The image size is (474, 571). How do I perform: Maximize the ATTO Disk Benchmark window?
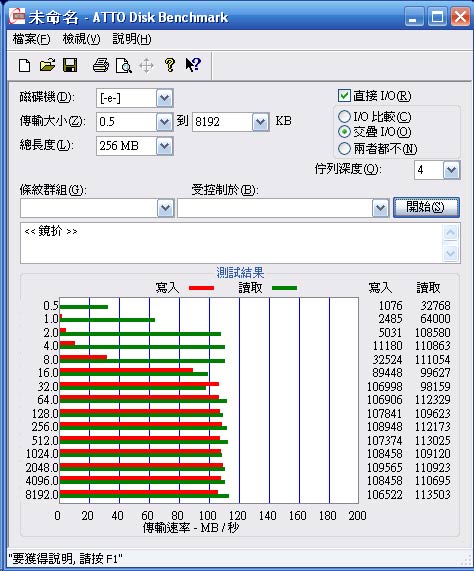click(437, 17)
